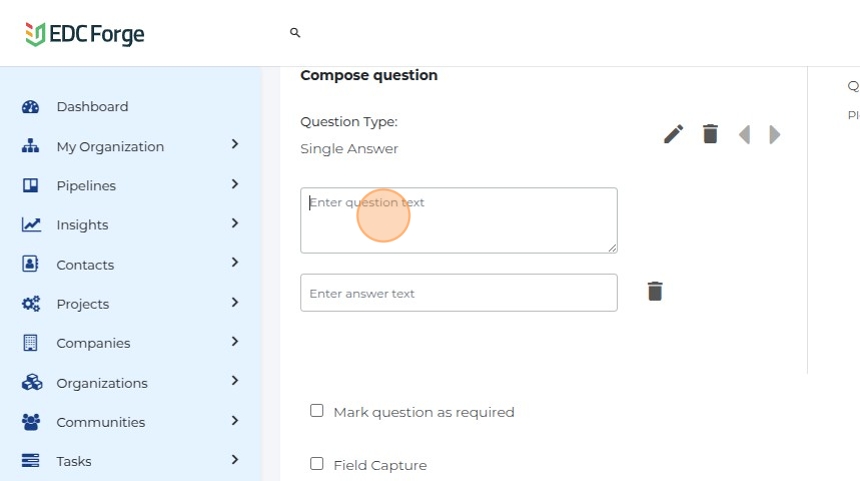Open the Companies menu item
The image size is (860, 481).
pos(93,343)
